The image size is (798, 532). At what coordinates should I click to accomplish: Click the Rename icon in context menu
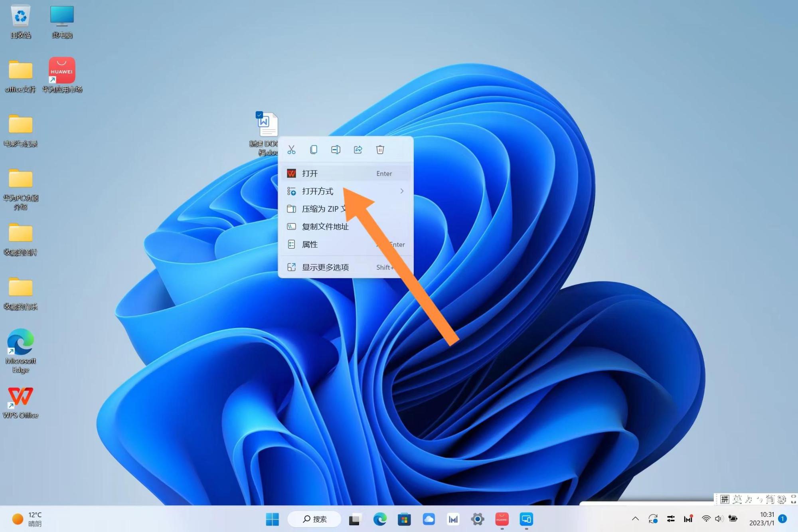pos(336,150)
